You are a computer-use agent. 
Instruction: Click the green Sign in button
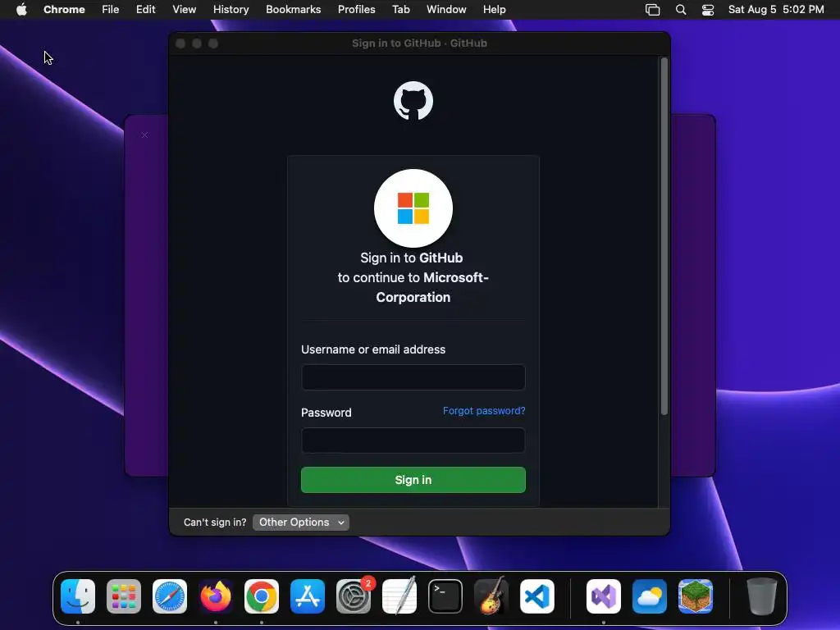tap(413, 480)
